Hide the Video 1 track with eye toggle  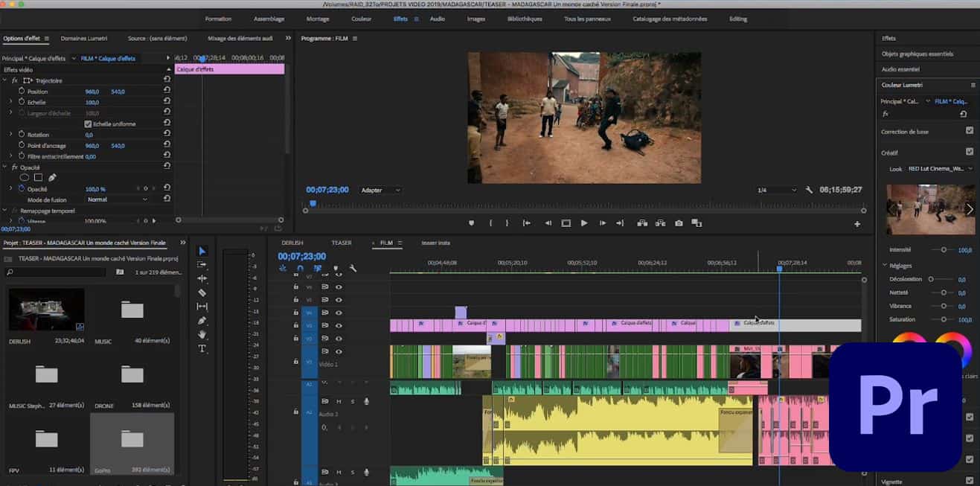[x=339, y=351]
